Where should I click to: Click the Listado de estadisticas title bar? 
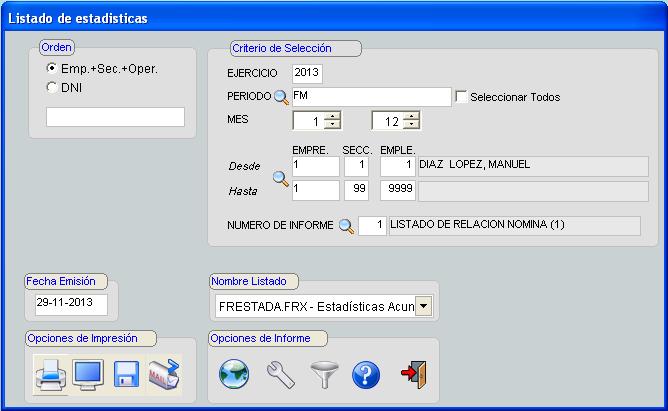[x=334, y=18]
